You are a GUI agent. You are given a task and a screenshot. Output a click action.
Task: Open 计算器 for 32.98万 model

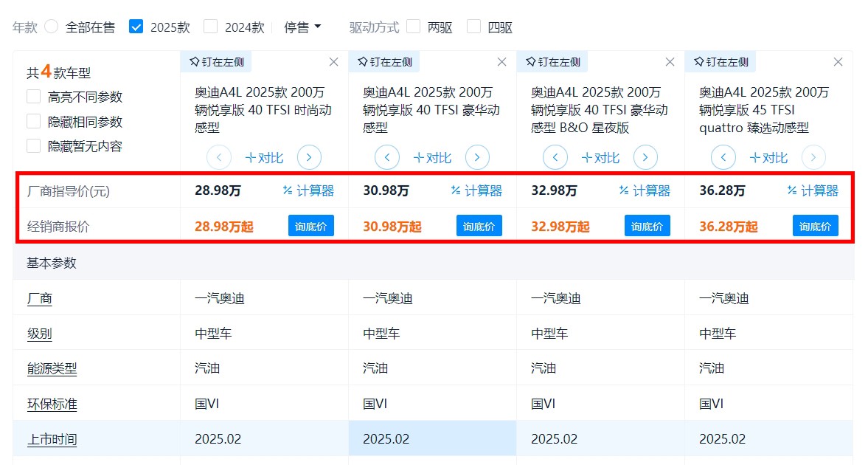(x=645, y=190)
